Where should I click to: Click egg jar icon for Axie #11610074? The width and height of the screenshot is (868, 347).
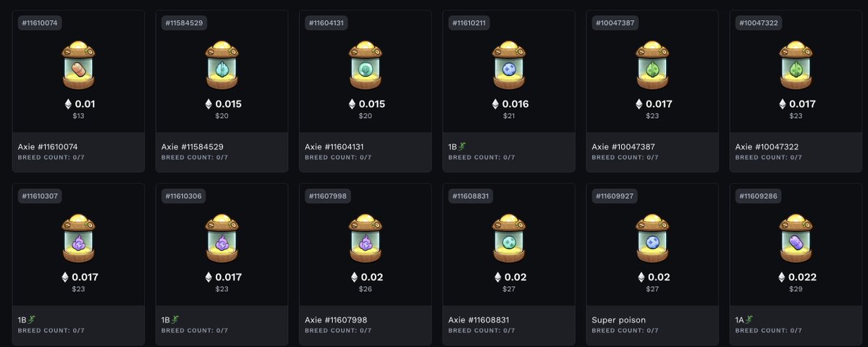tap(78, 65)
